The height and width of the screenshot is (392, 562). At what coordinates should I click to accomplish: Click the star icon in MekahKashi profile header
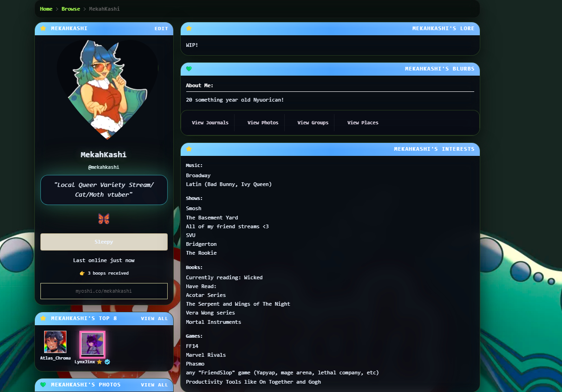(43, 28)
